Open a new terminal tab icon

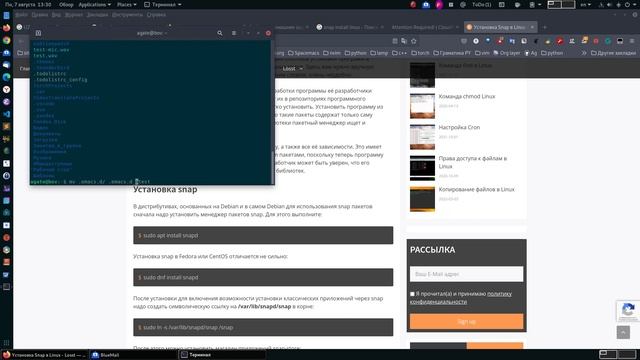pos(38,33)
